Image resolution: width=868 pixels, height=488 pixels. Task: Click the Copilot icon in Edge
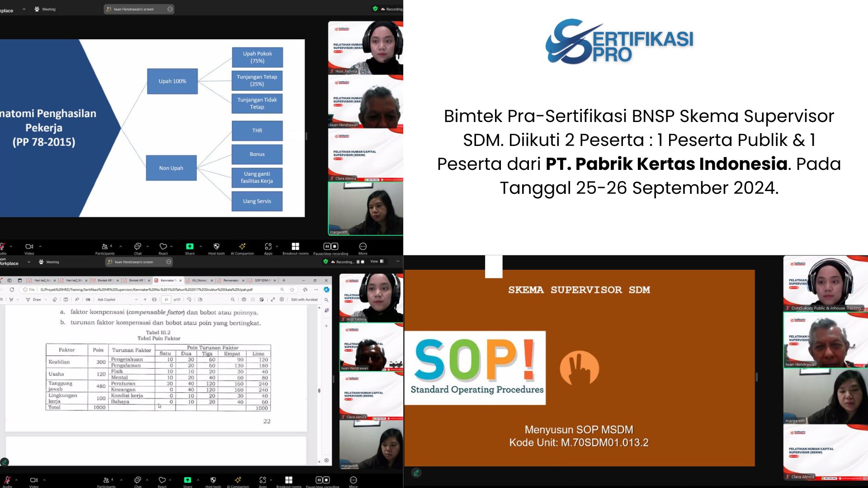pos(326,290)
